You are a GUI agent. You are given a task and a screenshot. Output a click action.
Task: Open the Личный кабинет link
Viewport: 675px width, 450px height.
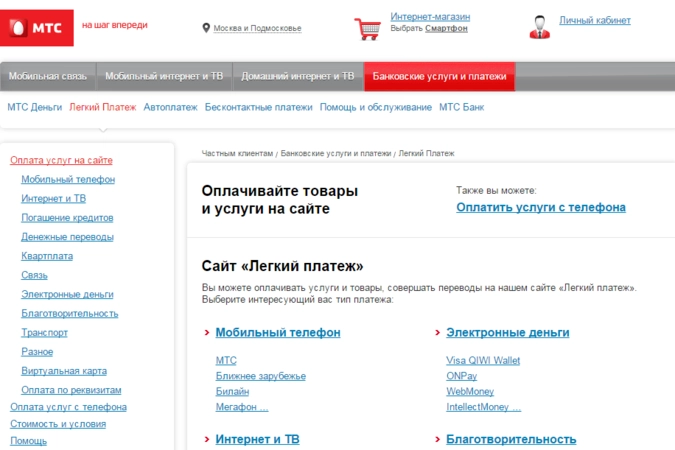[593, 20]
